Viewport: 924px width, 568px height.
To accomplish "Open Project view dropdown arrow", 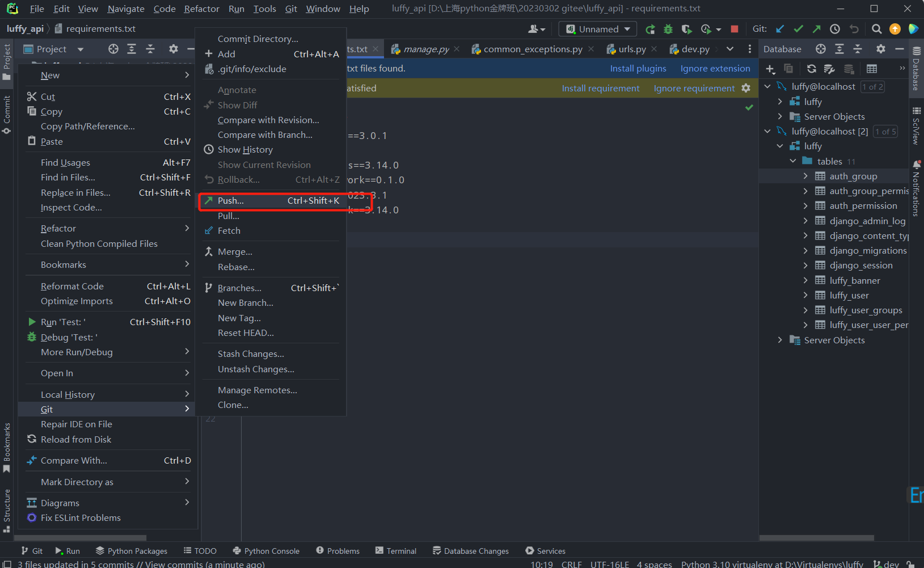I will 81,49.
